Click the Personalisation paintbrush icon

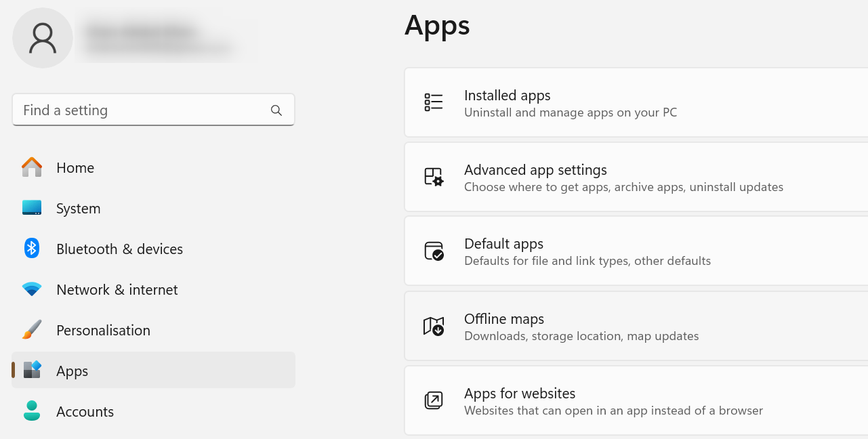[31, 330]
